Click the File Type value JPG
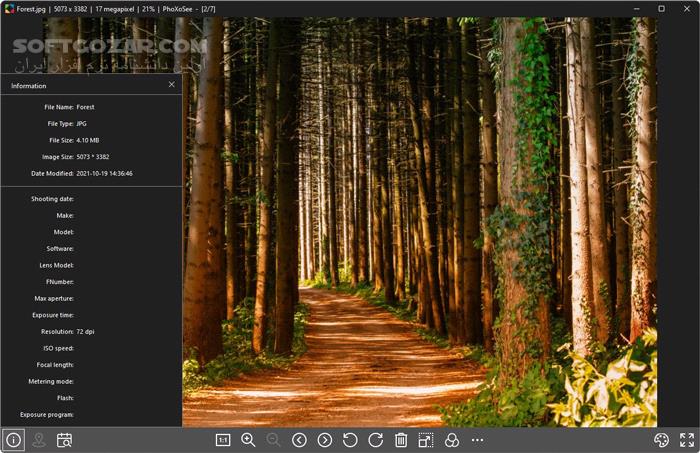 81,124
